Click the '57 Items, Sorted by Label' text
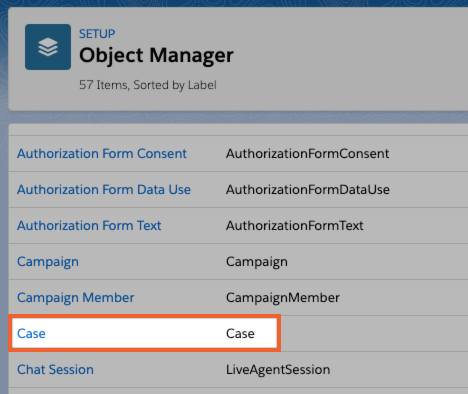Image resolution: width=468 pixels, height=394 pixels. pos(148,85)
